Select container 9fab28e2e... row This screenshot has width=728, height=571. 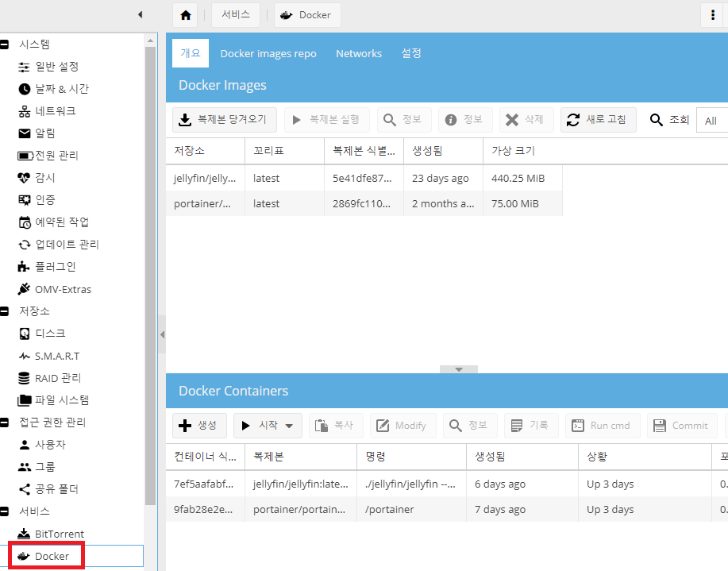click(x=447, y=509)
